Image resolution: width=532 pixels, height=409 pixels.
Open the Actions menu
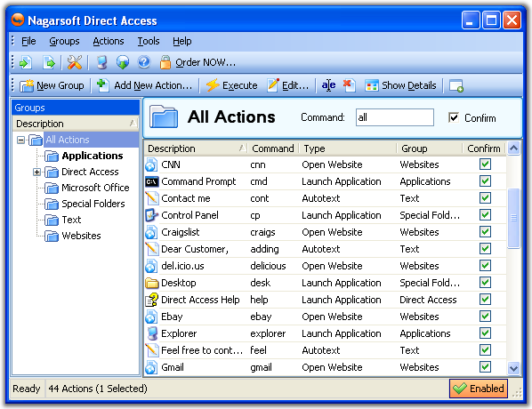coord(109,42)
